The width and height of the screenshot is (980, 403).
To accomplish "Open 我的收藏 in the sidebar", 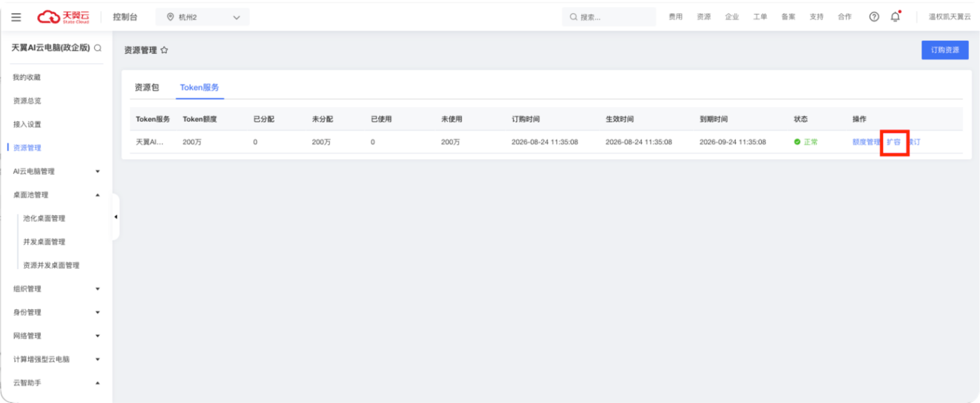I will 27,78.
